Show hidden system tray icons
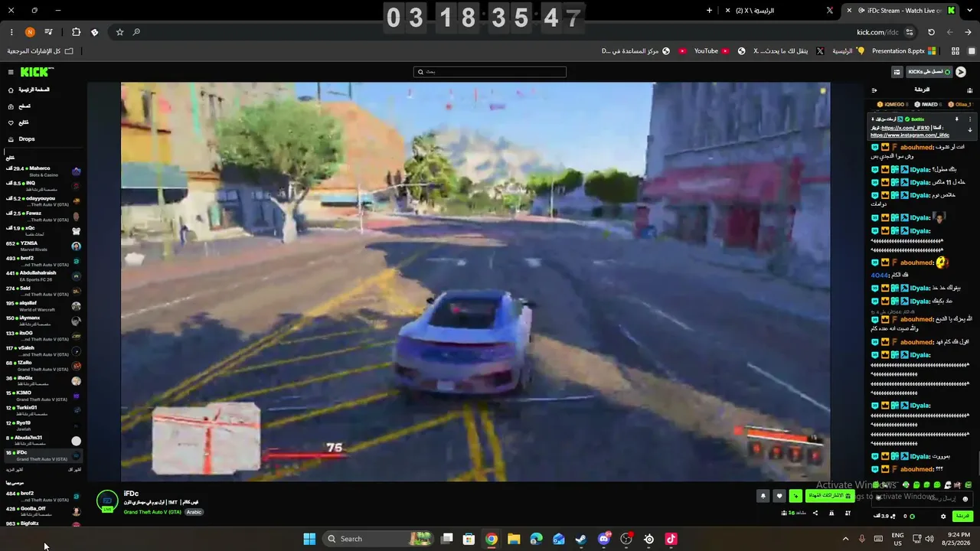The width and height of the screenshot is (980, 551). click(x=845, y=539)
